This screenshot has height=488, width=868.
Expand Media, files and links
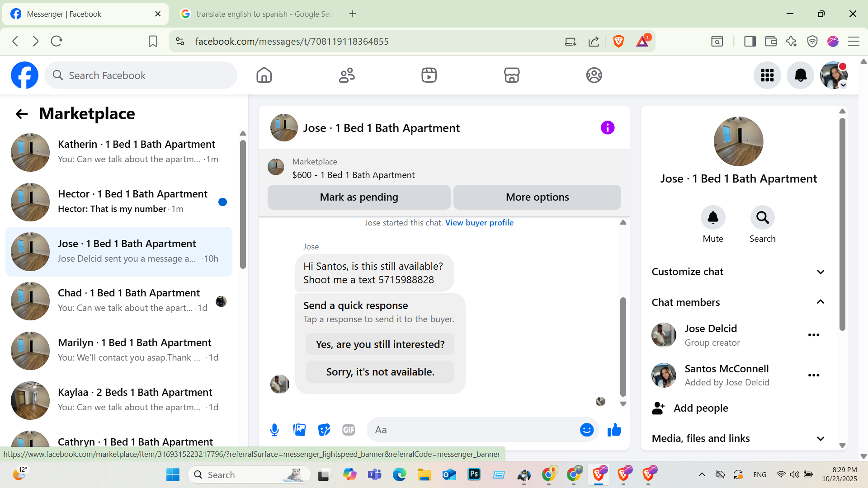click(x=738, y=438)
